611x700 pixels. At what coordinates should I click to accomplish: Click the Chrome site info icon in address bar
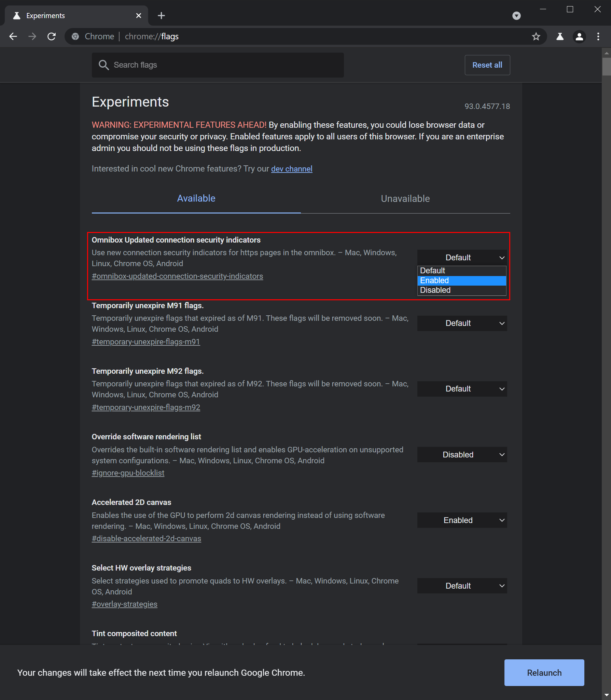[x=75, y=37]
